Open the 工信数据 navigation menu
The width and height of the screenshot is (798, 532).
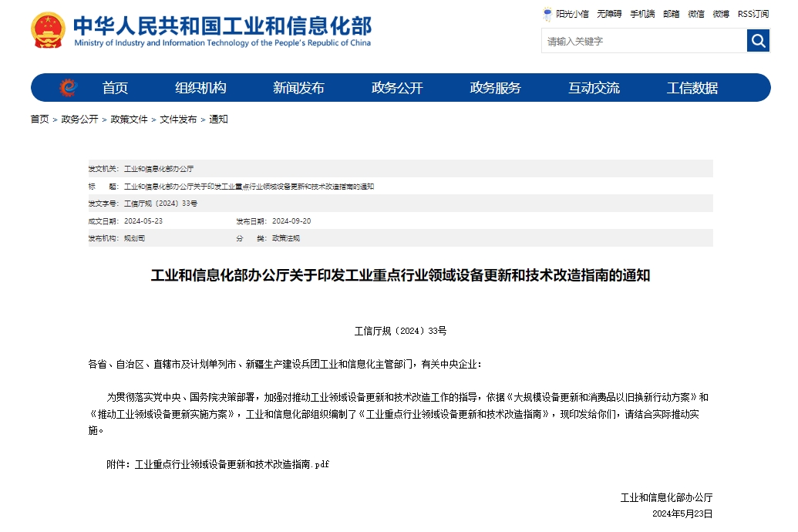point(690,87)
